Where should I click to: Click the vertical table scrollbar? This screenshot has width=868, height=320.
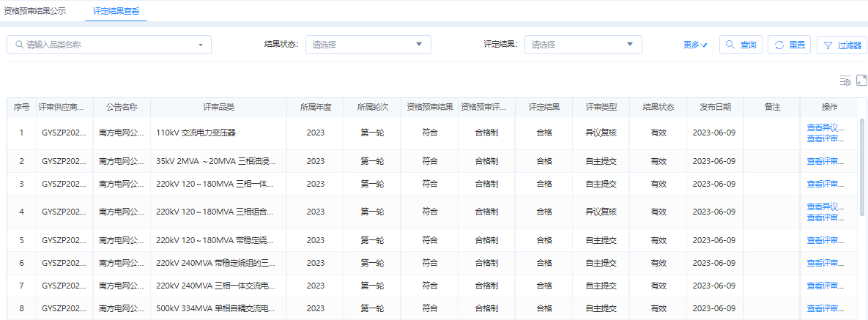862,167
